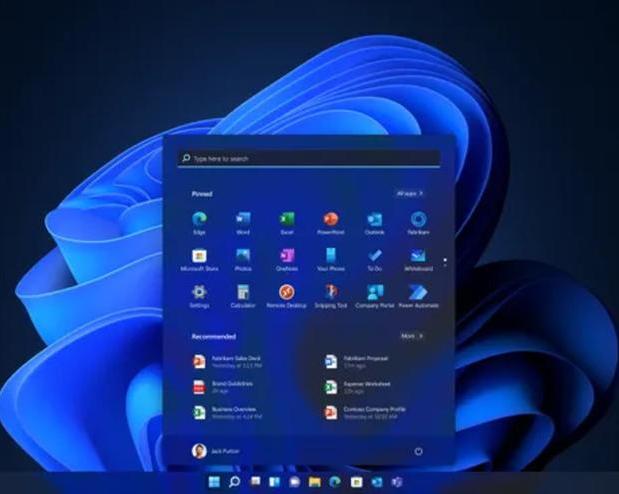Open the pinned Remote Desktop app
619x494 pixels.
(x=287, y=297)
